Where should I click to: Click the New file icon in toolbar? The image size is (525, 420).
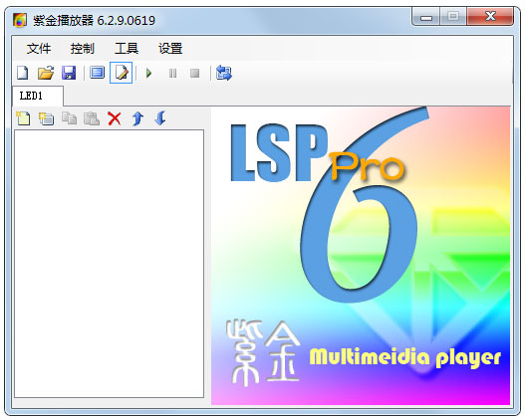click(x=23, y=73)
